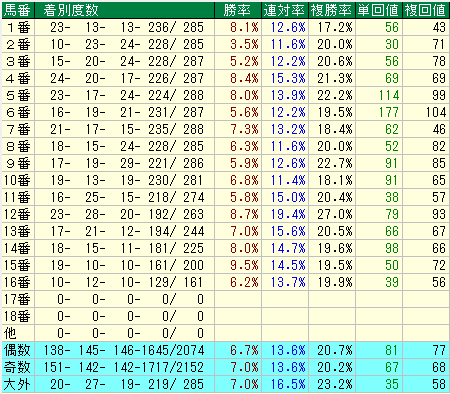Click the 複回値 column header
This screenshot has width=450, height=394.
[425, 10]
